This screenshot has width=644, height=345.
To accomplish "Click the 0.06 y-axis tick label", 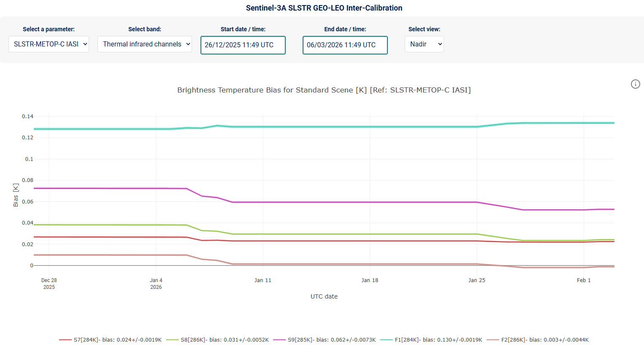I will tap(28, 202).
